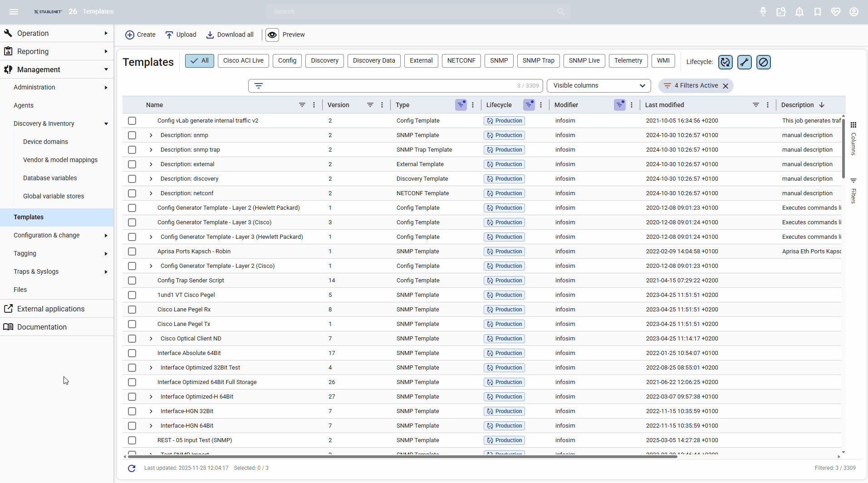
Task: Tick checkbox for Interface Absolute 64Bit
Action: tap(132, 353)
